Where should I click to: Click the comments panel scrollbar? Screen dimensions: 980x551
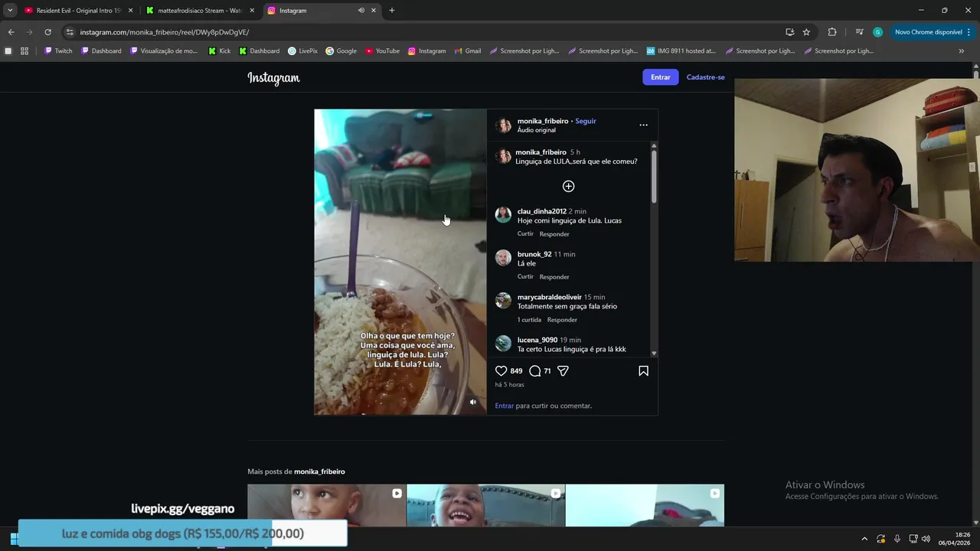[x=654, y=176]
